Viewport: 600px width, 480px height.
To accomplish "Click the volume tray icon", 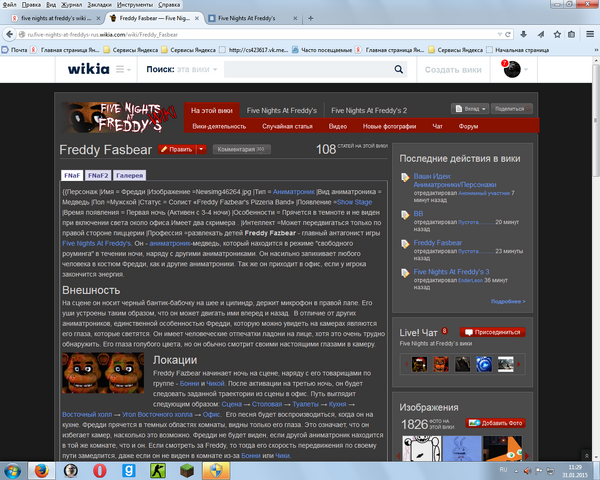I will [x=528, y=470].
